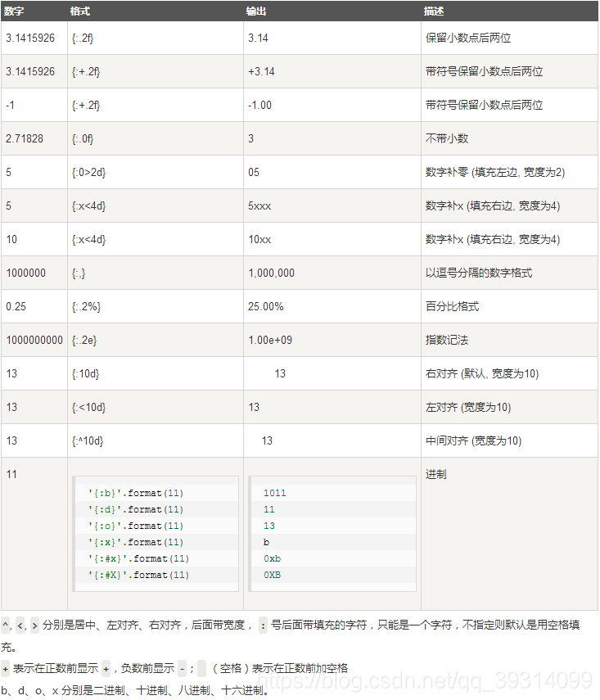Click description 保留小数点后两位
The width and height of the screenshot is (600, 700).
coord(468,38)
